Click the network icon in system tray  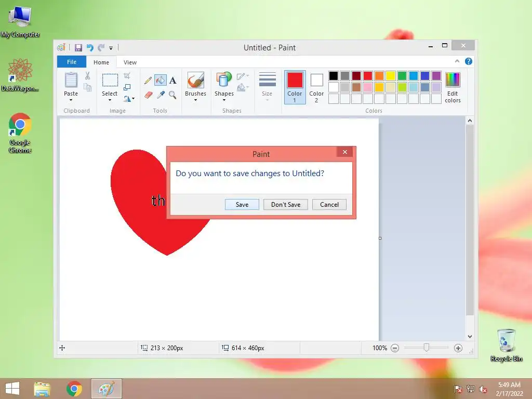pyautogui.click(x=471, y=389)
